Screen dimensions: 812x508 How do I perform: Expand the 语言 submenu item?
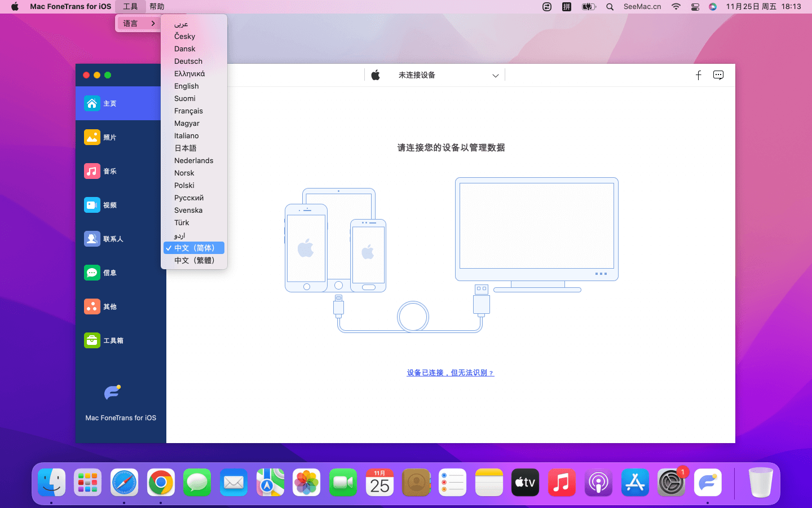click(138, 23)
